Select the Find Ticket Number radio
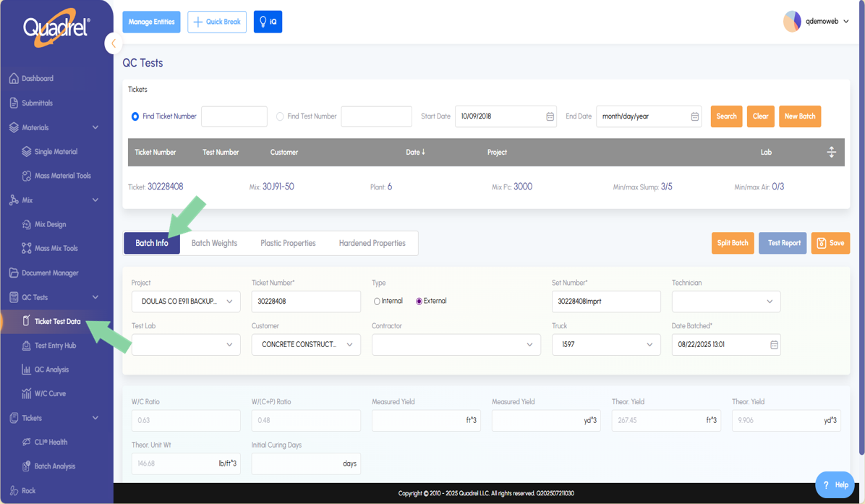Screen dimensions: 865x504 pos(135,116)
